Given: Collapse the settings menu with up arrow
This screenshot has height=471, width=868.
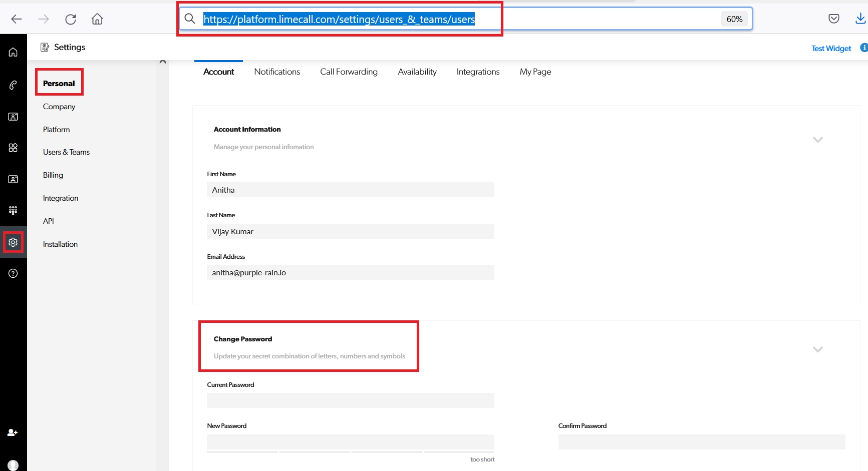Looking at the screenshot, I should coord(162,62).
